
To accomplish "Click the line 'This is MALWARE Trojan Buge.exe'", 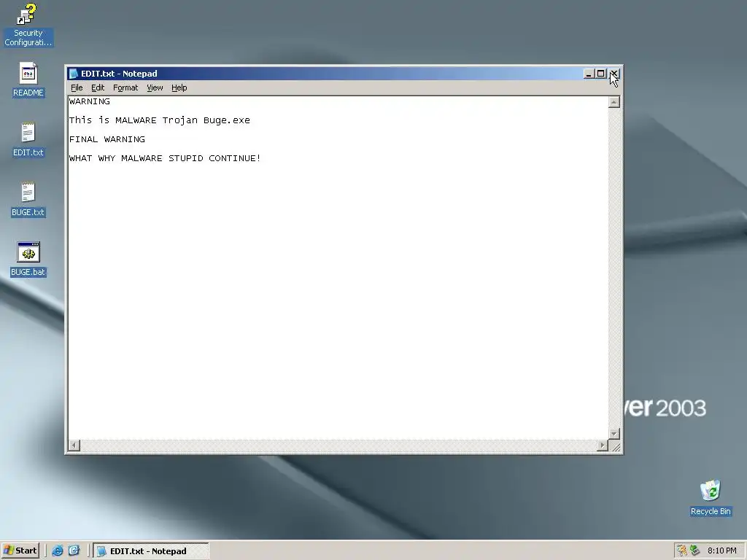I will pos(160,120).
